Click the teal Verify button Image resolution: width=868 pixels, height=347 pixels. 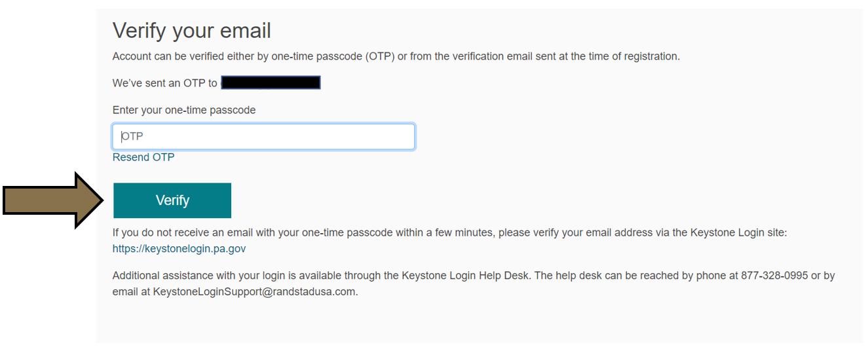(x=172, y=200)
